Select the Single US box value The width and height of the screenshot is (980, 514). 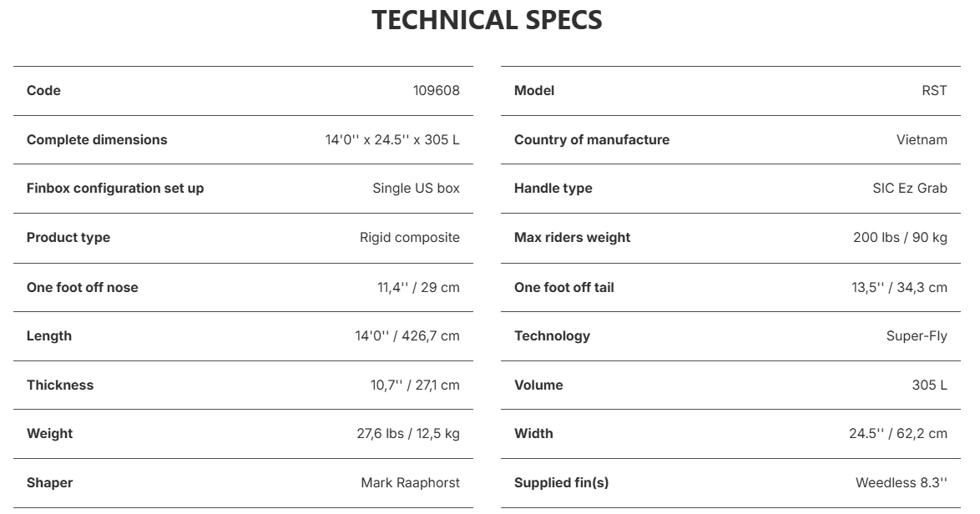417,188
